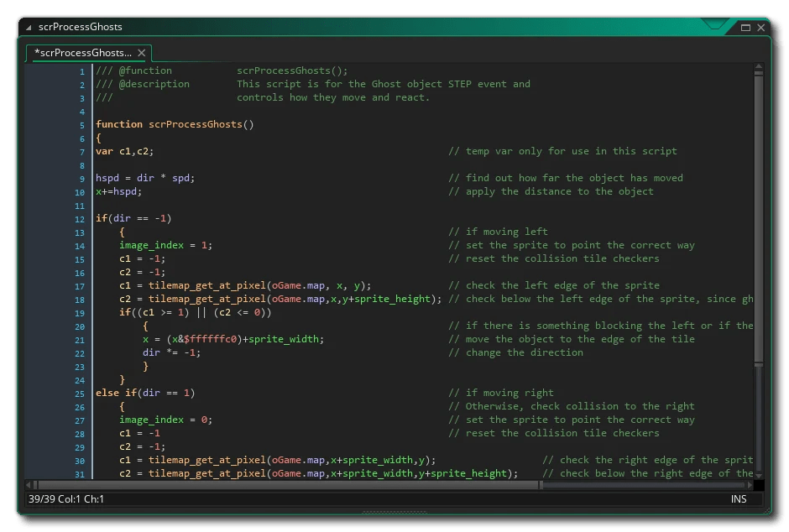Click comment '// temp var only for use in this script'

click(562, 151)
